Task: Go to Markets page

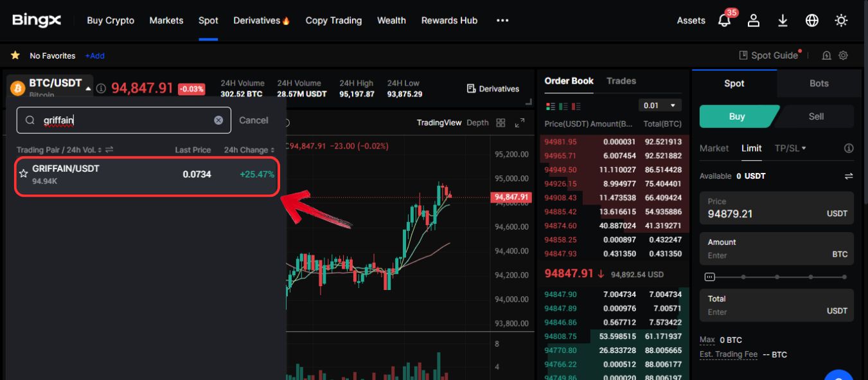Action: click(166, 21)
